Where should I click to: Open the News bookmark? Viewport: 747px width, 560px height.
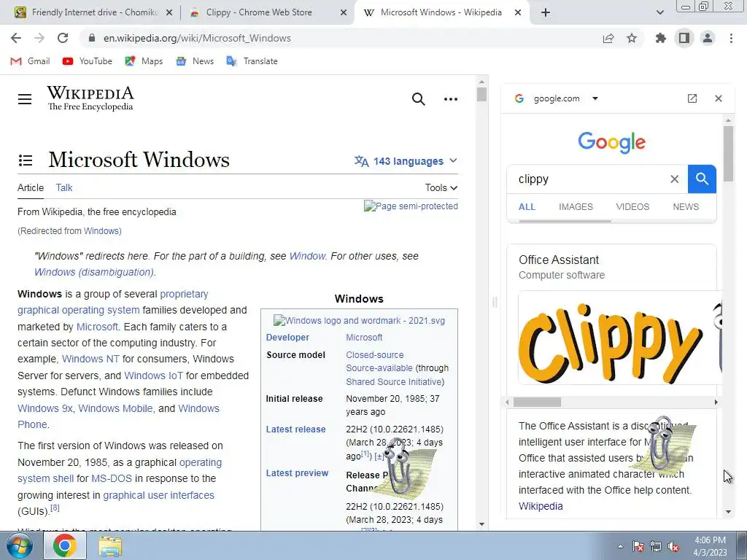[195, 61]
